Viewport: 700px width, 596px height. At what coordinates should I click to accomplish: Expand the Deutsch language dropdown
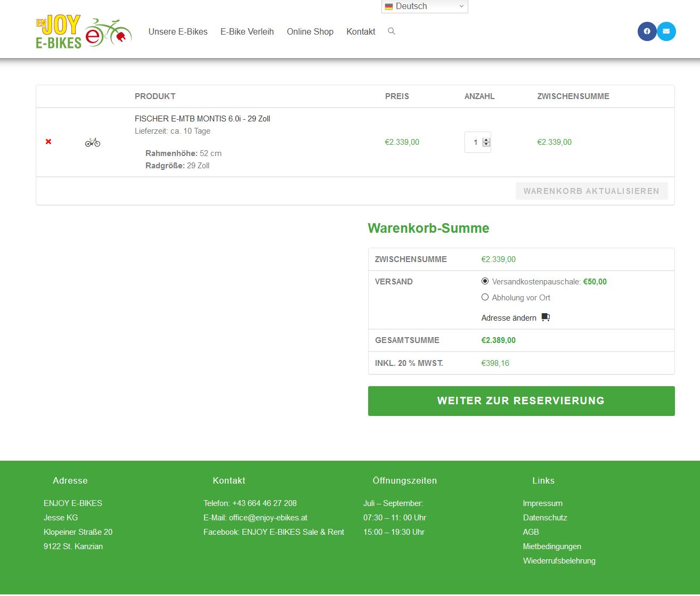pos(425,6)
